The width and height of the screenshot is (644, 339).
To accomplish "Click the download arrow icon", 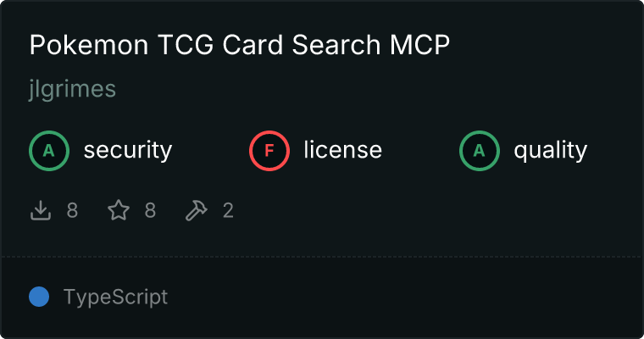I will 41,210.
